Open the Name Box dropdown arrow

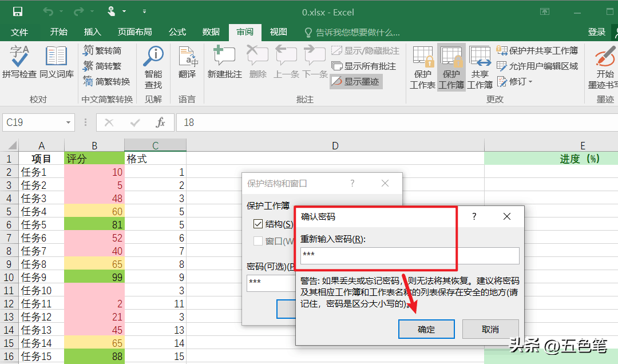point(68,122)
